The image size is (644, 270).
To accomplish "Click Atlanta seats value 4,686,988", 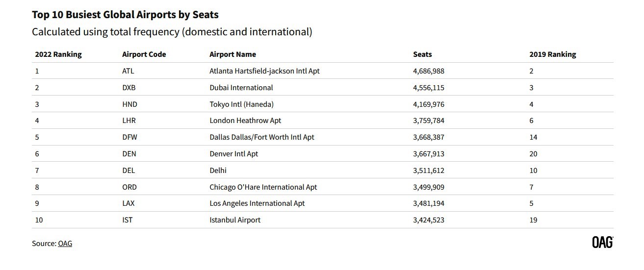I will pos(429,71).
